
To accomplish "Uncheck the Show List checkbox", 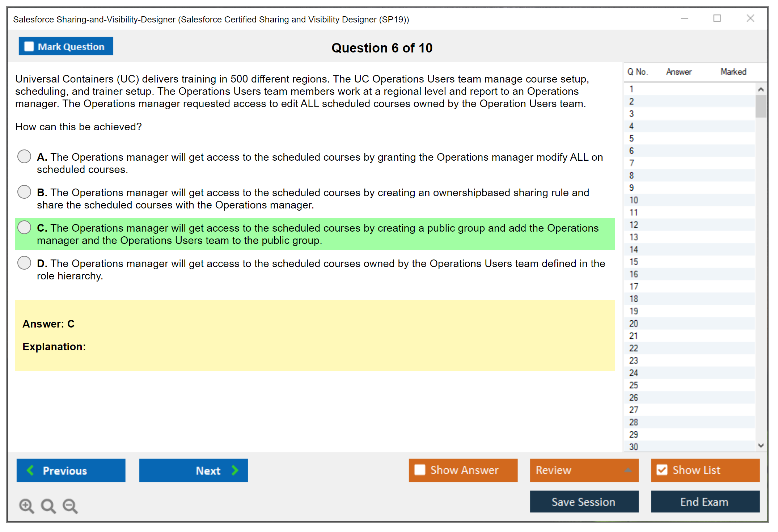I will click(662, 470).
